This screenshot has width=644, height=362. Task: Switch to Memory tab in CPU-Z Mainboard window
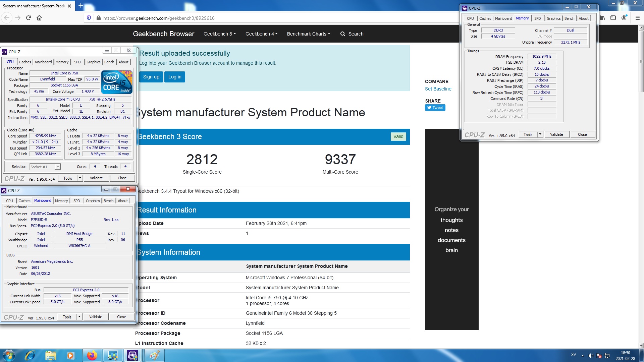(61, 201)
